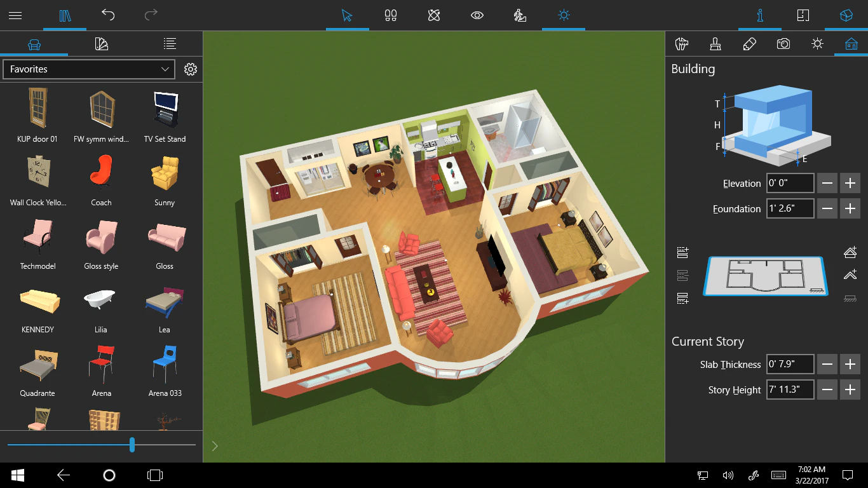Pick the red Arena chair
Image resolution: width=868 pixels, height=488 pixels.
(101, 370)
